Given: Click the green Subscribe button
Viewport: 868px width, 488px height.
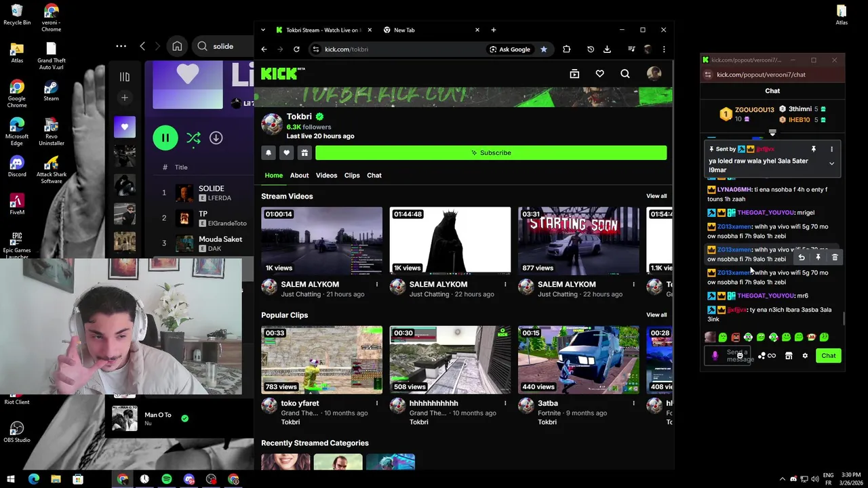Looking at the screenshot, I should (491, 152).
